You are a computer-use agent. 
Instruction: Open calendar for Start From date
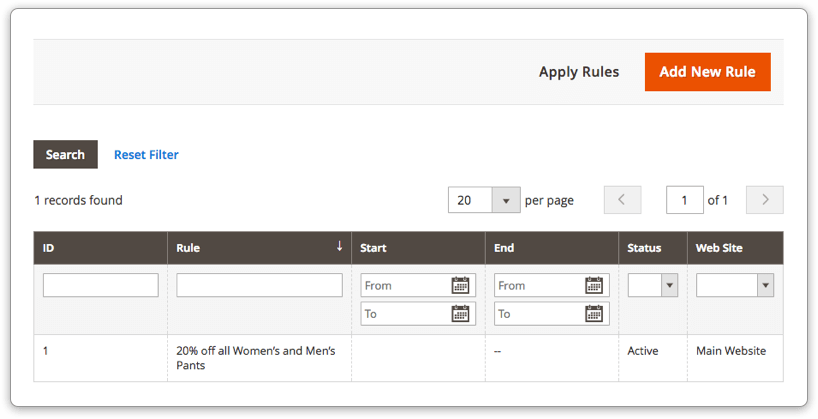(x=460, y=285)
